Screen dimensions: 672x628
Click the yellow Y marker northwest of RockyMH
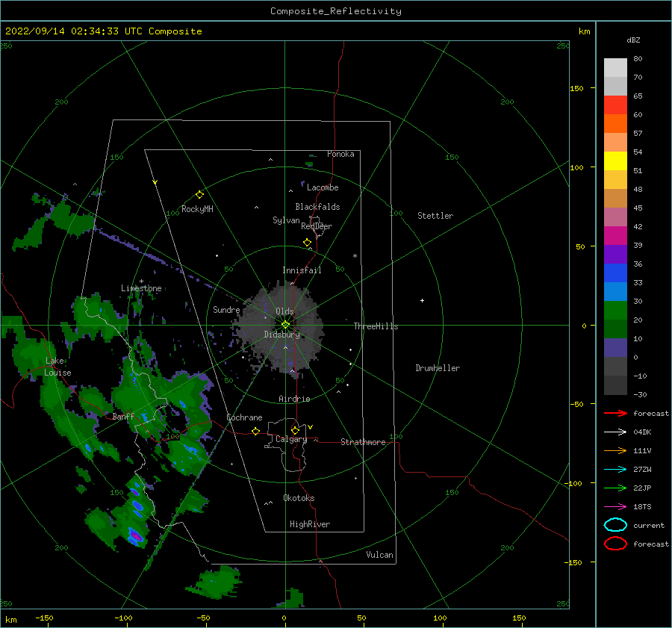155,182
